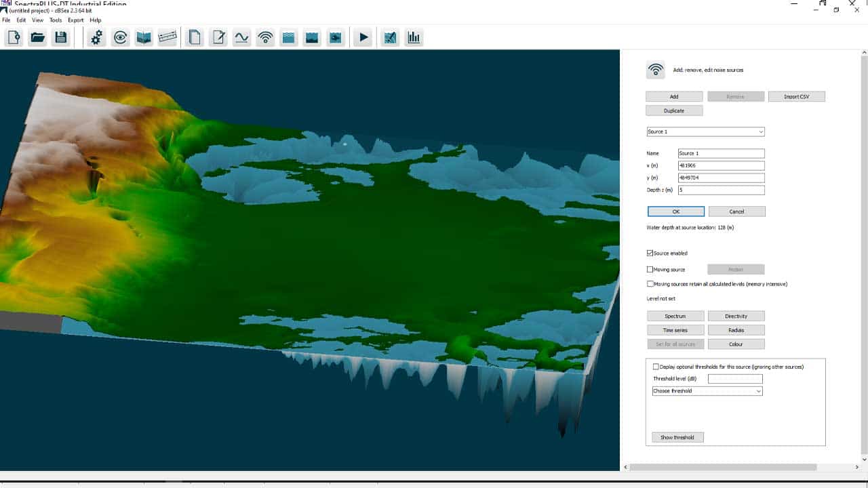Check Display optional thresholds for this source
The image size is (868, 488).
[656, 367]
